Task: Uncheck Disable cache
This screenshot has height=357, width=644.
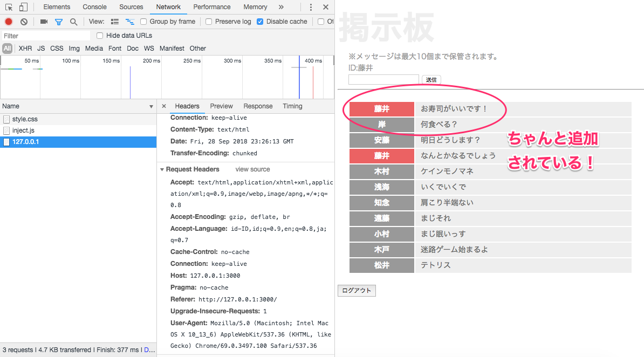Action: click(261, 22)
